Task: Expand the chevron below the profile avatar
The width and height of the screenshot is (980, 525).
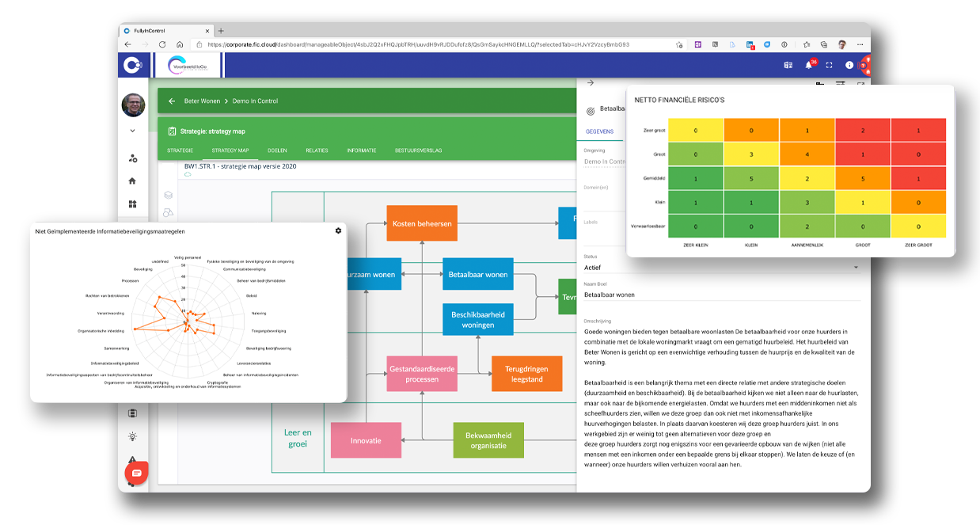Action: click(133, 131)
